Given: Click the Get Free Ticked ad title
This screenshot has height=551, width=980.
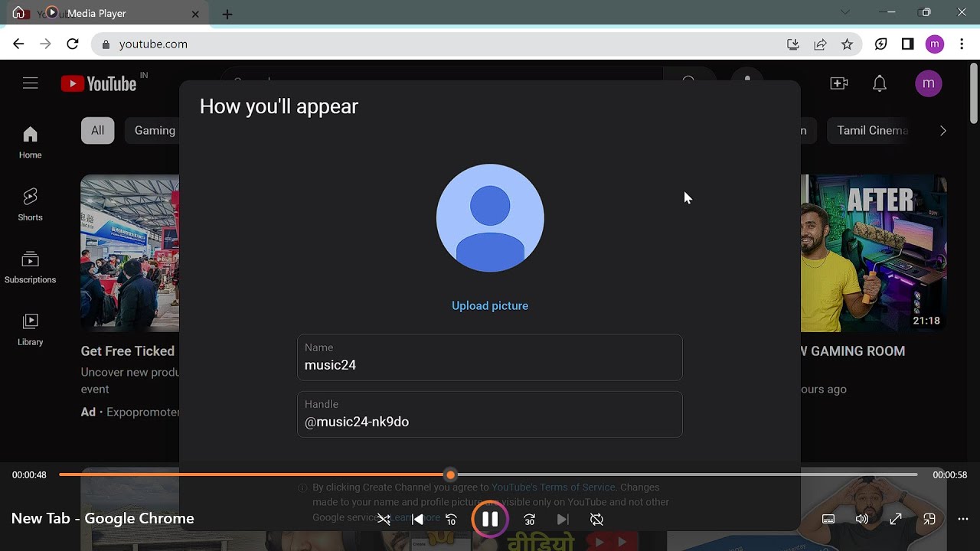Looking at the screenshot, I should (x=128, y=351).
